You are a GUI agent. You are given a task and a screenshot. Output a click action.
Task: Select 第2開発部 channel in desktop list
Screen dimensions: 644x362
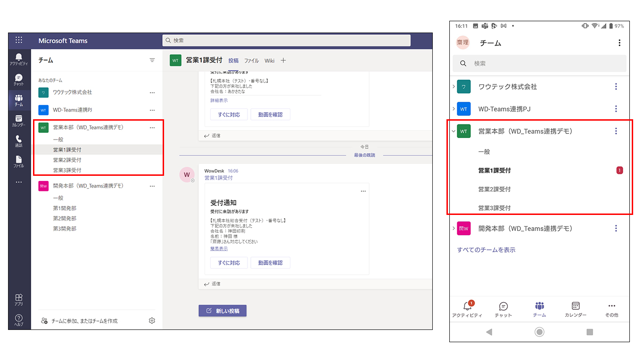65,218
